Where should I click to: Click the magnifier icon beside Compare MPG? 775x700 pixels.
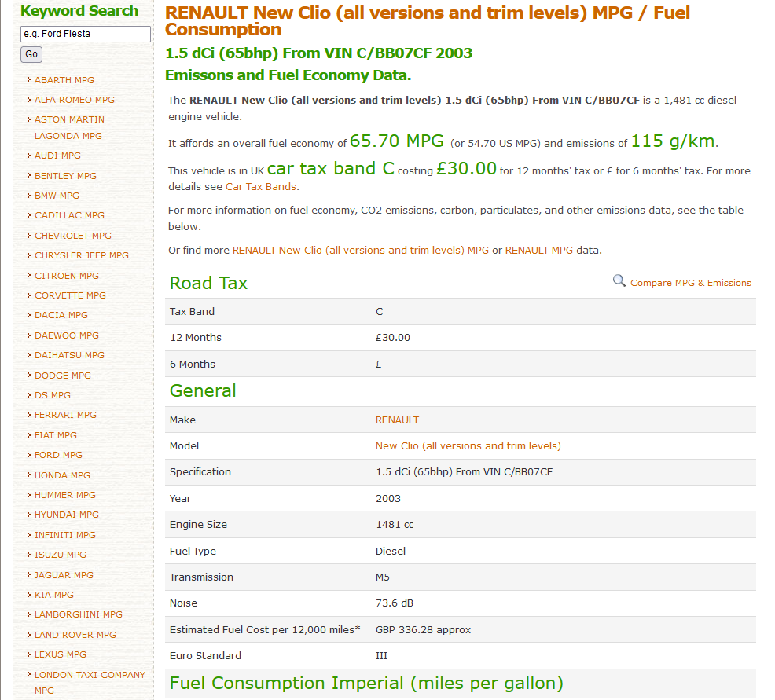[619, 281]
